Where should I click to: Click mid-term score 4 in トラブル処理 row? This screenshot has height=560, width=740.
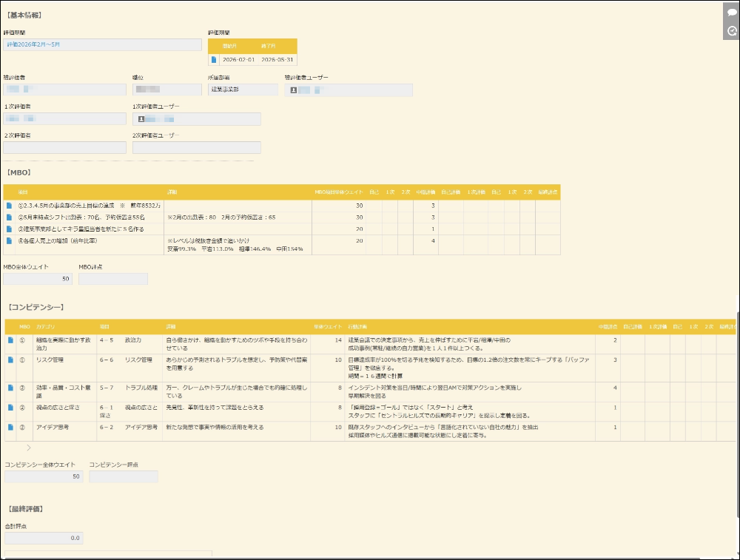point(615,388)
